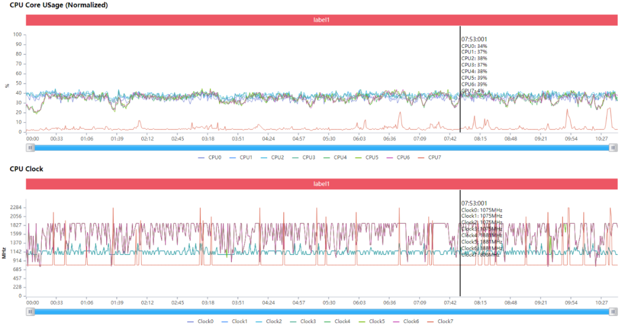Click the 2284 value on MHz axis
The height and width of the screenshot is (326, 644).
click(17, 208)
